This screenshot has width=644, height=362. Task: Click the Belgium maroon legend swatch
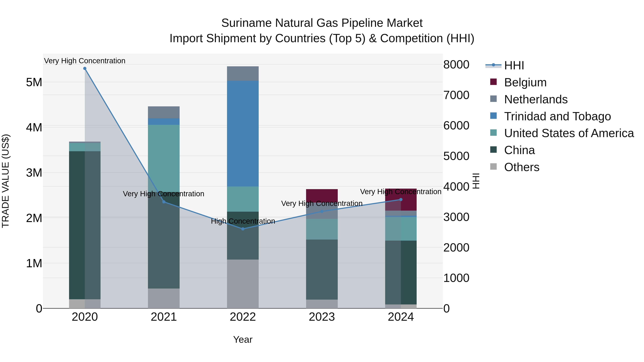point(494,82)
